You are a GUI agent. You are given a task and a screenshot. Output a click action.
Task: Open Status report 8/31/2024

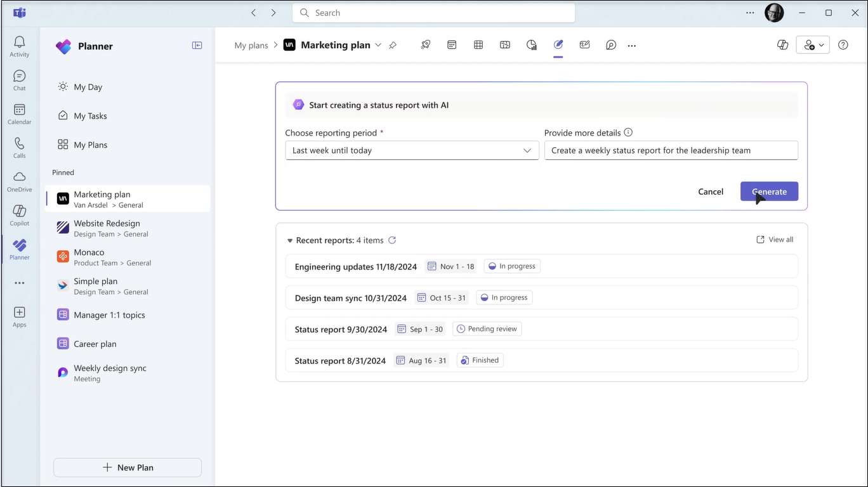pos(541,360)
